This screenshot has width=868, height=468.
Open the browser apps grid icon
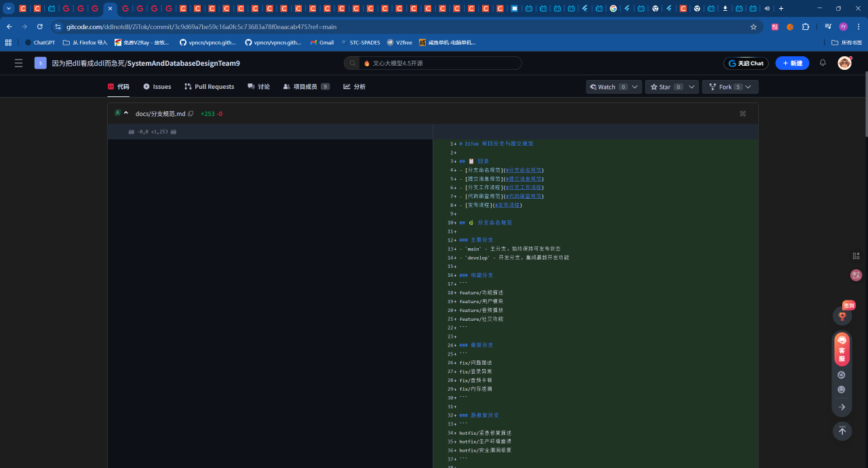click(x=9, y=42)
